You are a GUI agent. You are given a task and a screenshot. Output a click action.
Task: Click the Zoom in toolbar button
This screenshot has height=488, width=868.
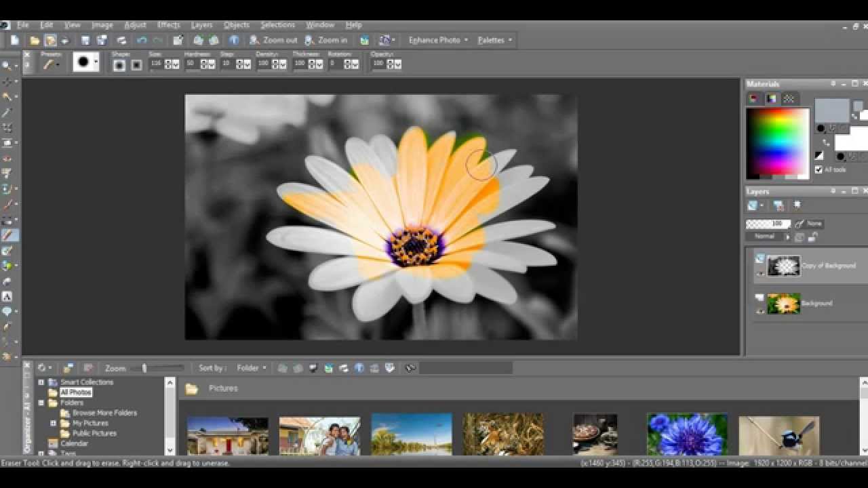[x=326, y=40]
